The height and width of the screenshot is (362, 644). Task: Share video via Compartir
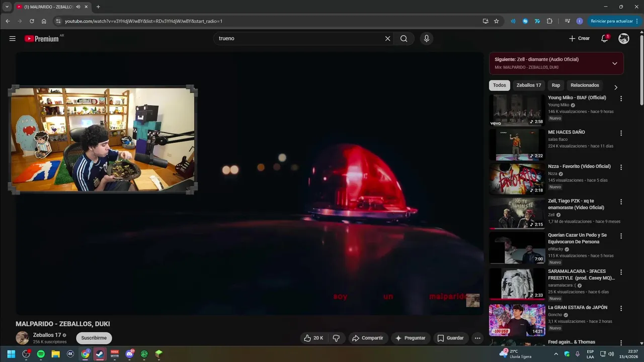coord(367,338)
